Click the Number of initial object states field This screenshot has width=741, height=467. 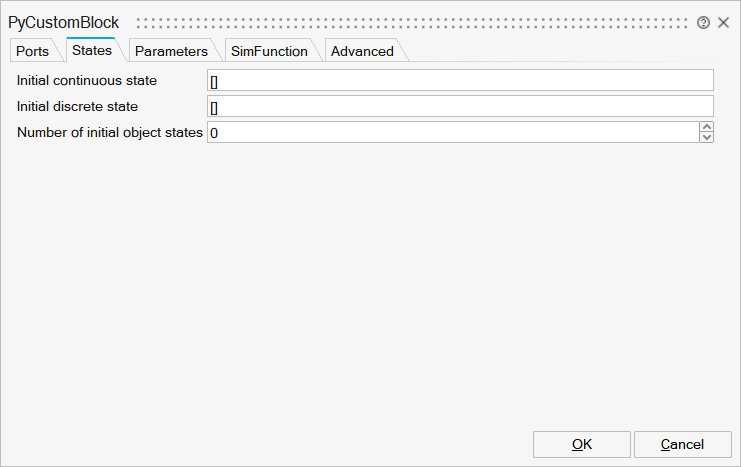point(452,133)
